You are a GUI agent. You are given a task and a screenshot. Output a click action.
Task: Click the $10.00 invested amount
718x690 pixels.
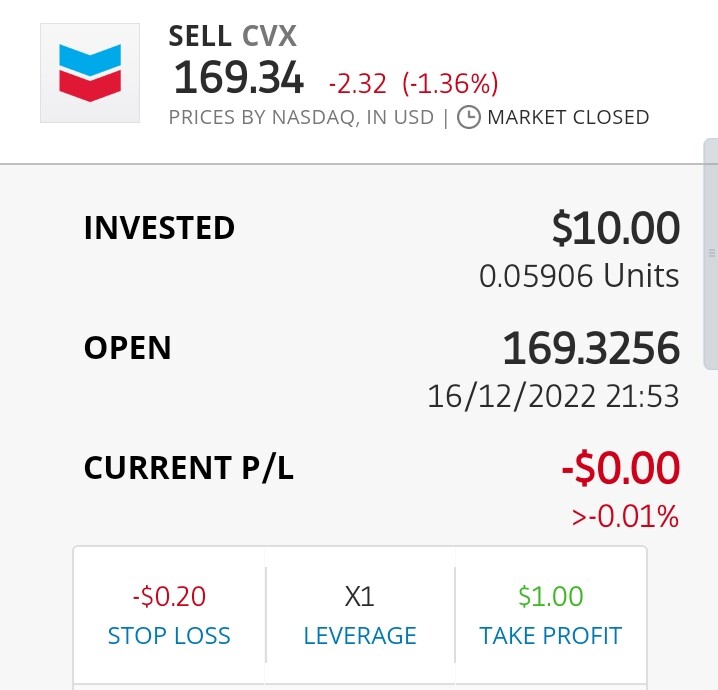click(x=615, y=228)
